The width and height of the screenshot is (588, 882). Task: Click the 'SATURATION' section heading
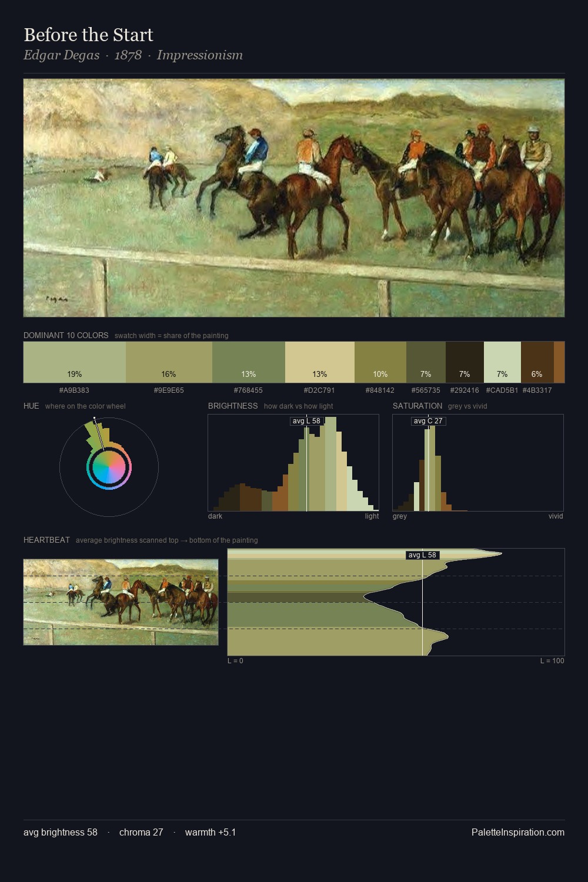417,406
